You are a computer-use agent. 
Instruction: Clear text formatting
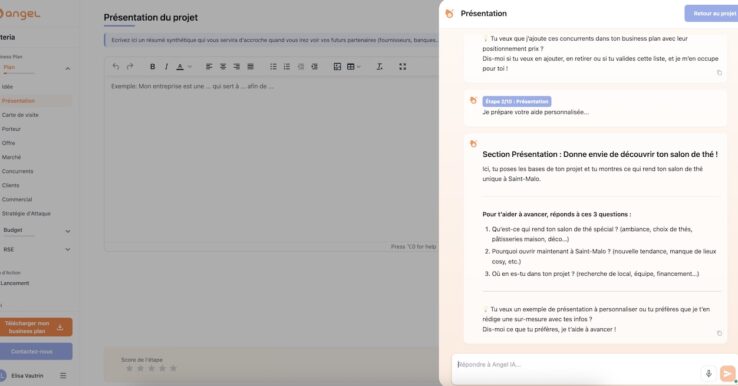pyautogui.click(x=379, y=67)
